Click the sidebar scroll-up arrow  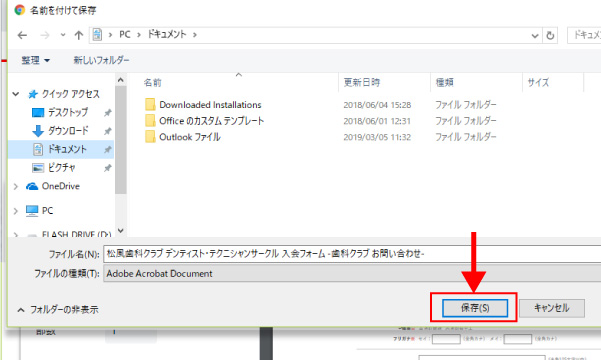(x=121, y=80)
